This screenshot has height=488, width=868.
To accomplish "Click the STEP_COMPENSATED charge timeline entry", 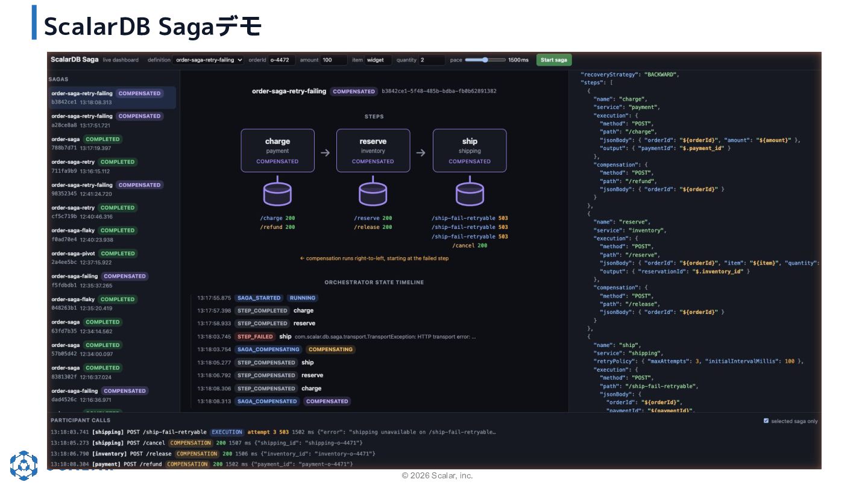I will coord(259,389).
